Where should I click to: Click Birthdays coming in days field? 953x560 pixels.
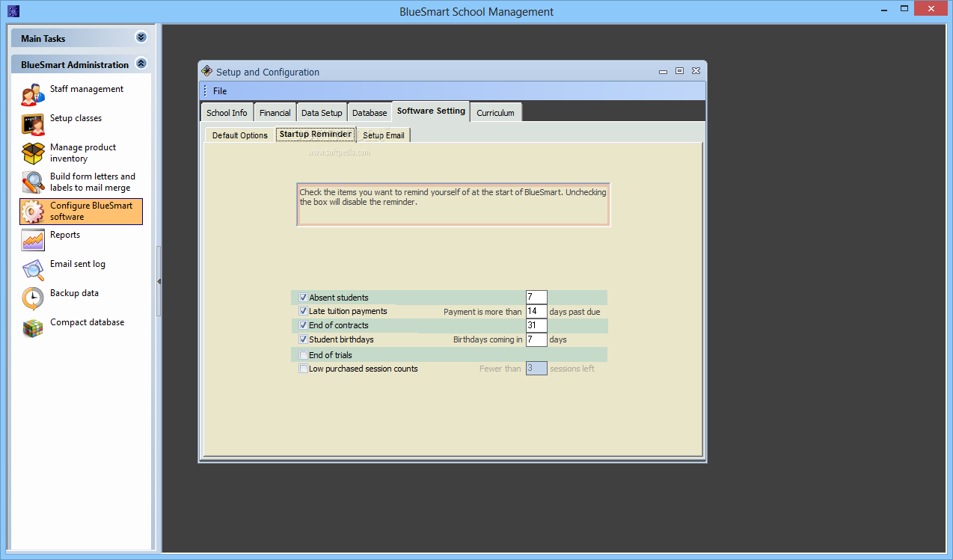tap(536, 339)
